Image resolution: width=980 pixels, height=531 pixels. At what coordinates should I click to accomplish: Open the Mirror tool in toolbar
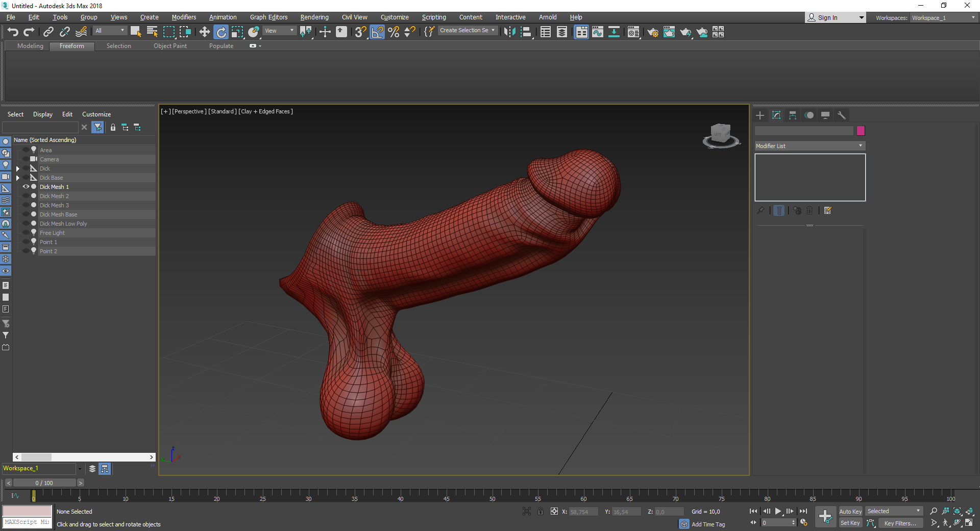pyautogui.click(x=509, y=32)
